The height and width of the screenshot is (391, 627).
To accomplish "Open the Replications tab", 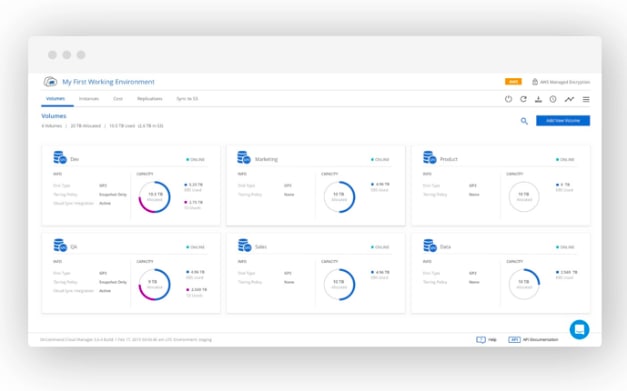I will click(150, 99).
